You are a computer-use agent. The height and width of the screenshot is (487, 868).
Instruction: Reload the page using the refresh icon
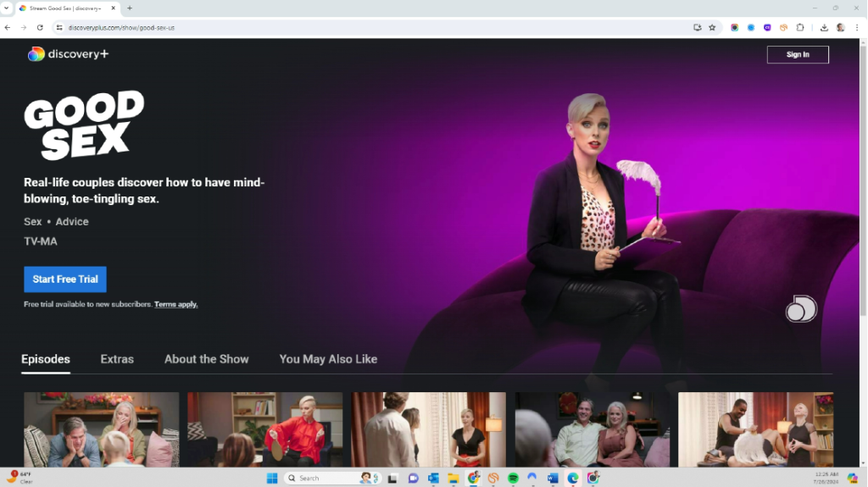coord(40,27)
